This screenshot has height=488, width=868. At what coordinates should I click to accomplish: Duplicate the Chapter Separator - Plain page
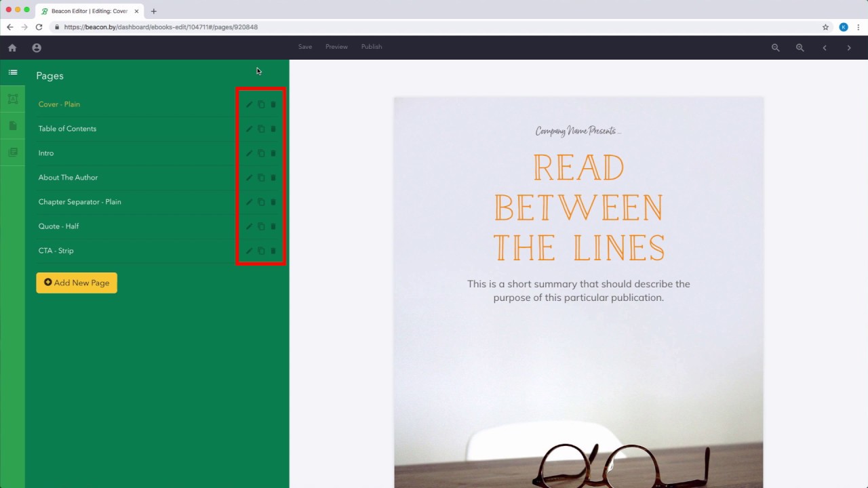tap(261, 202)
